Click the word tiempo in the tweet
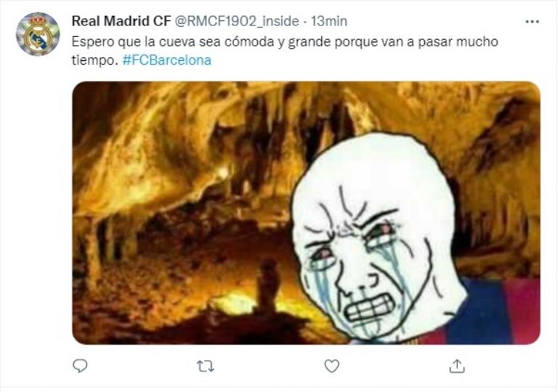558x392 pixels. pos(94,60)
